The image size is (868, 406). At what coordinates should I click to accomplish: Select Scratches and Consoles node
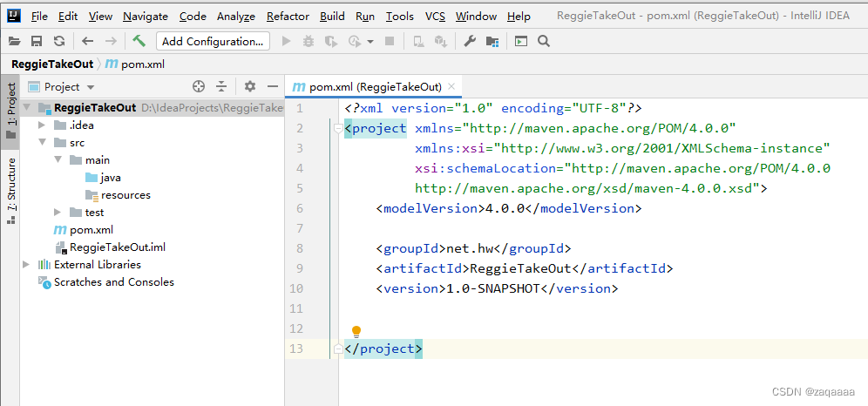105,282
